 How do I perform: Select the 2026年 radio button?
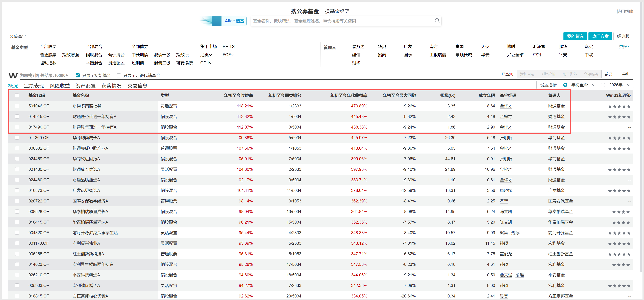(x=603, y=85)
